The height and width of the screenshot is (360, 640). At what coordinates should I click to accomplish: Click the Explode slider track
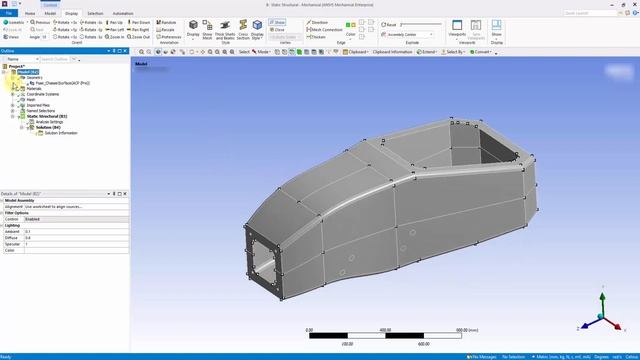[421, 24]
